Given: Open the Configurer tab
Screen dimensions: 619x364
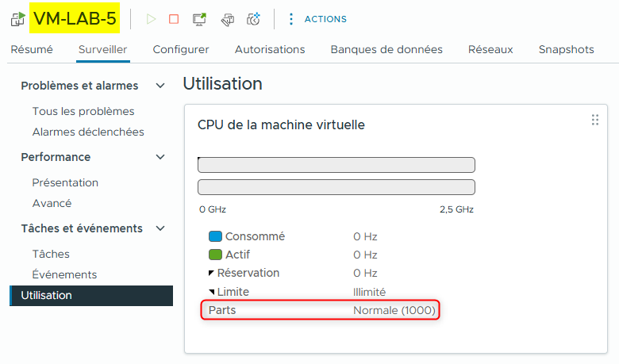Looking at the screenshot, I should pos(181,49).
